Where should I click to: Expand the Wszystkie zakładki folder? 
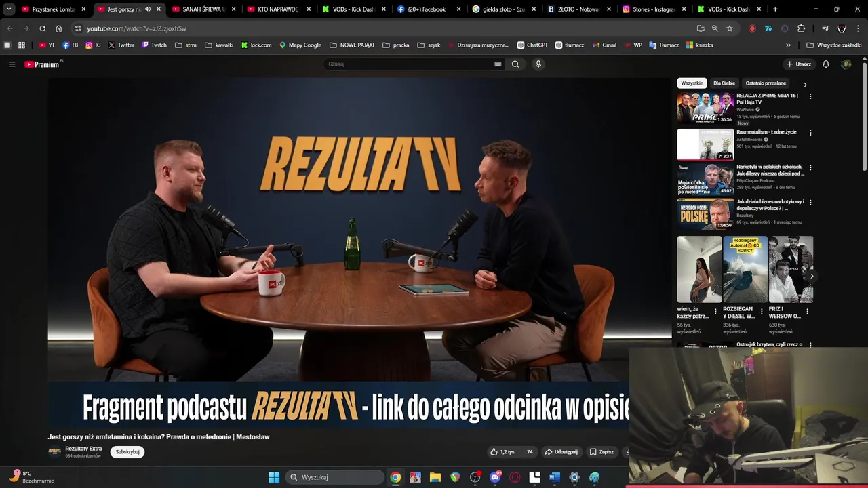[x=833, y=45]
